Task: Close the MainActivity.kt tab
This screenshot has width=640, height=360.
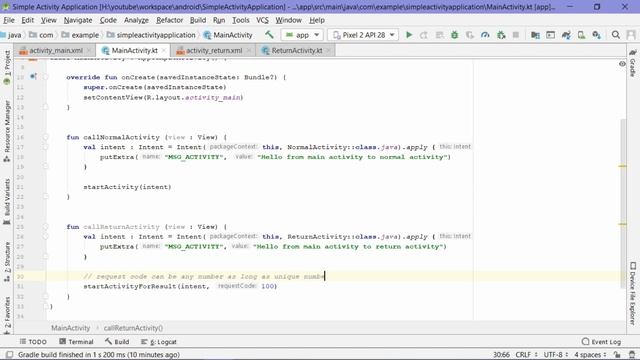Action: coord(164,50)
